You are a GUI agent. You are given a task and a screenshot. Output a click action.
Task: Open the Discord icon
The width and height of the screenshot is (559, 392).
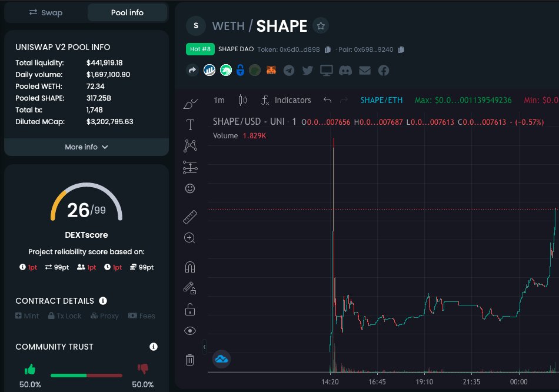coord(345,70)
